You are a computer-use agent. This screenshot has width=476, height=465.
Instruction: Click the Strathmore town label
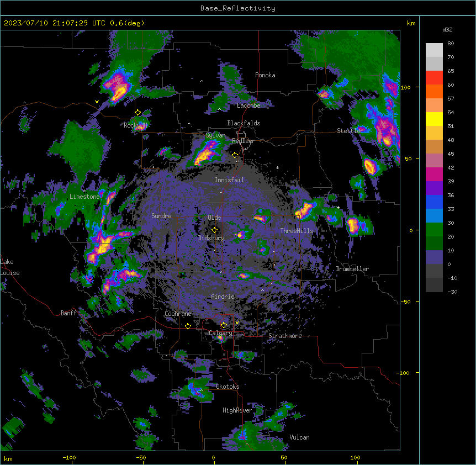[x=285, y=336]
